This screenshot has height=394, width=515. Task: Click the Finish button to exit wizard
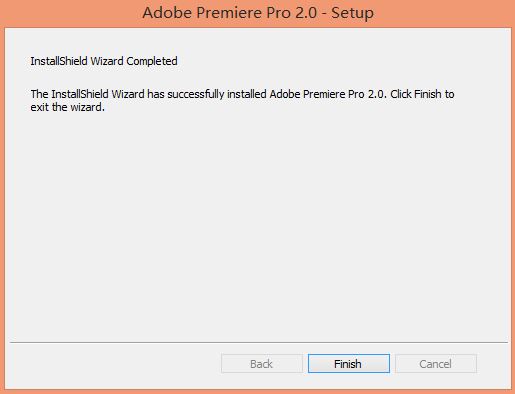coord(349,363)
